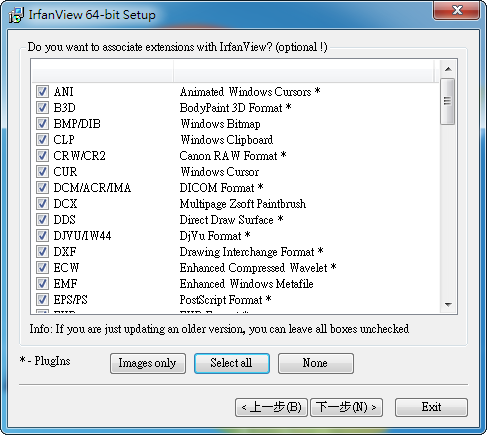Uncheck the DCM/ACR/IMA checkbox
Viewport: 487px width, 435px height.
(42, 188)
